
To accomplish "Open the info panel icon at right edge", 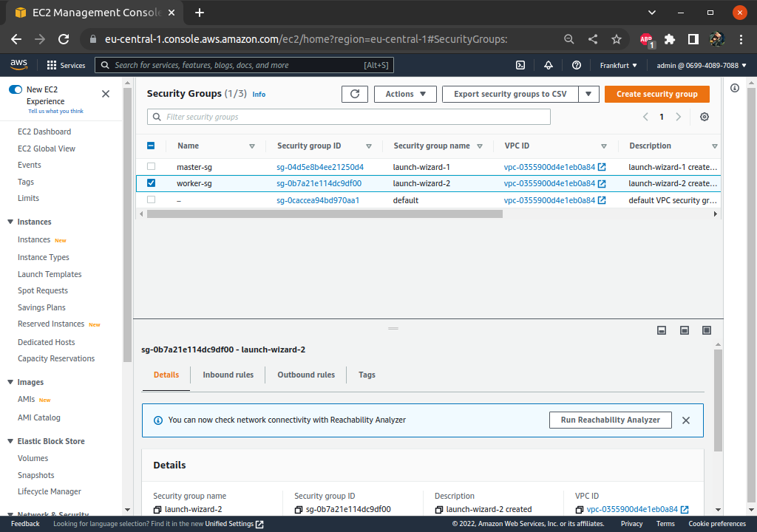I will [735, 88].
